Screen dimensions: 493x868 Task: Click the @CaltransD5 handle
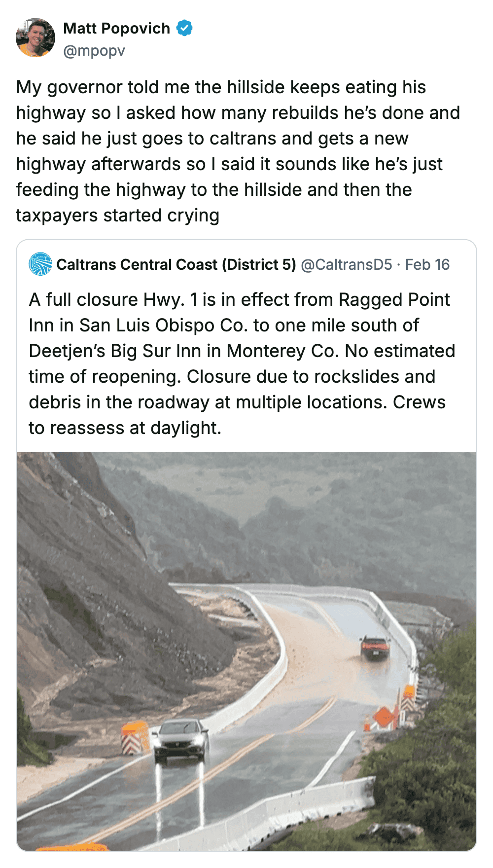click(347, 264)
